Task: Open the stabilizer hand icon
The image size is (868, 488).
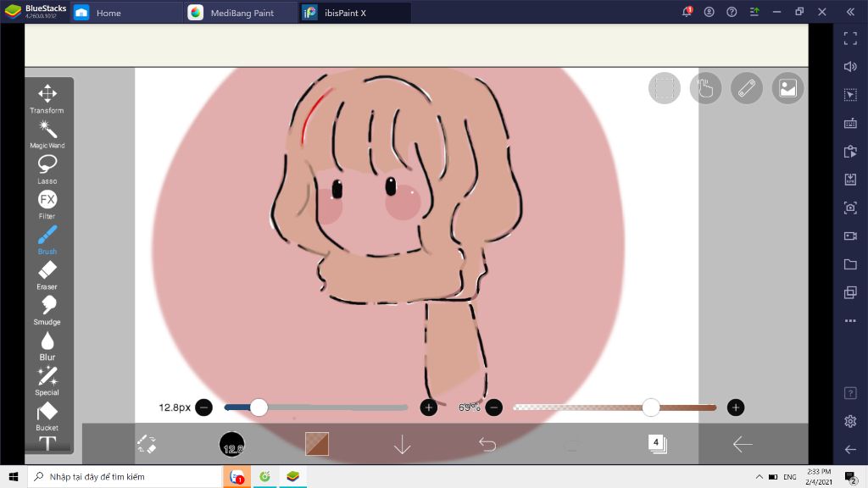Action: 705,88
